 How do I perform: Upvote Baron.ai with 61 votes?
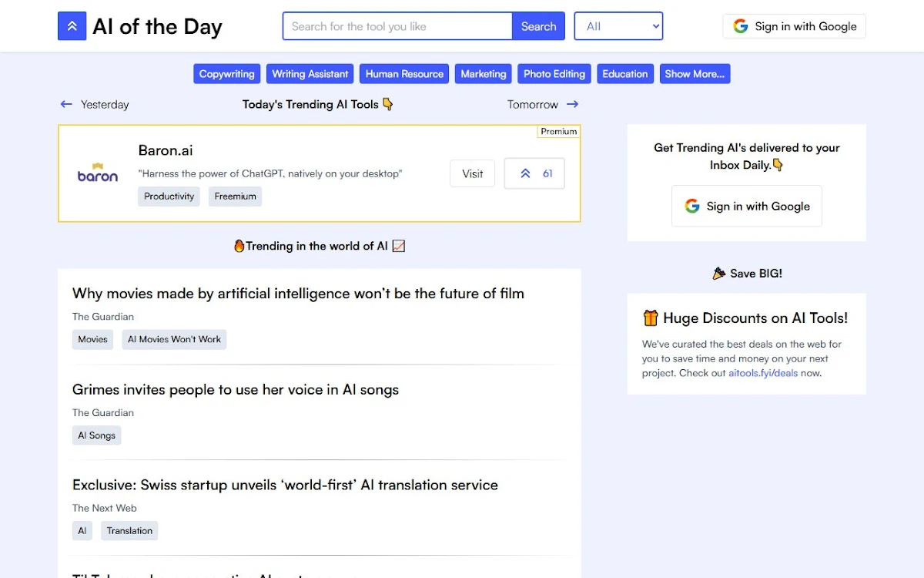tap(534, 173)
